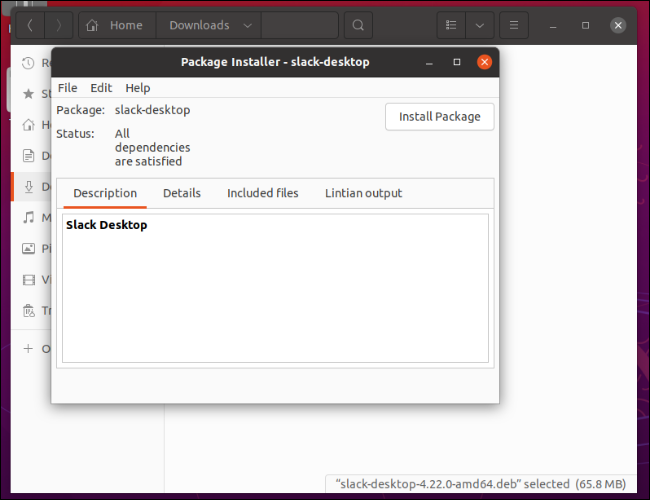650x500 pixels.
Task: Open the Lintian output tab
Action: coord(364,193)
